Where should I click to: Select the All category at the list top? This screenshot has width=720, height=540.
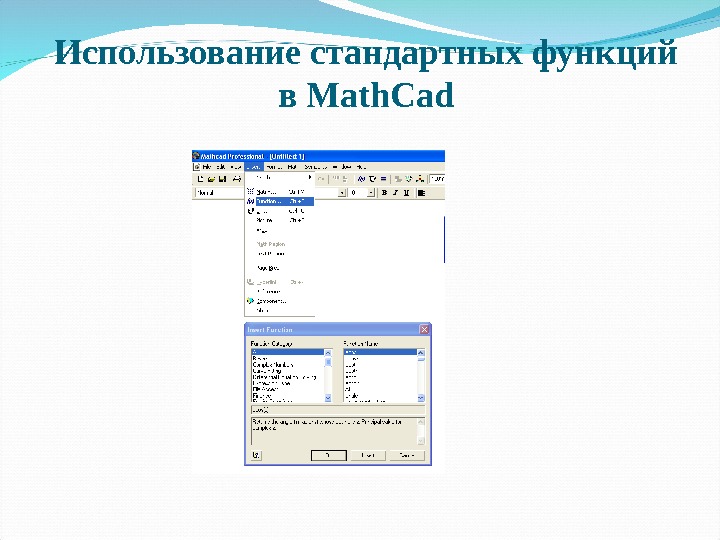(x=287, y=352)
